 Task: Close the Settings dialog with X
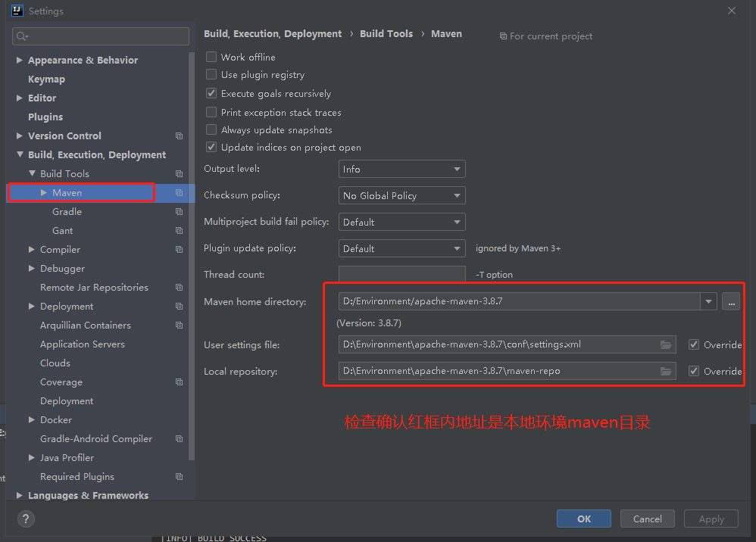[732, 11]
